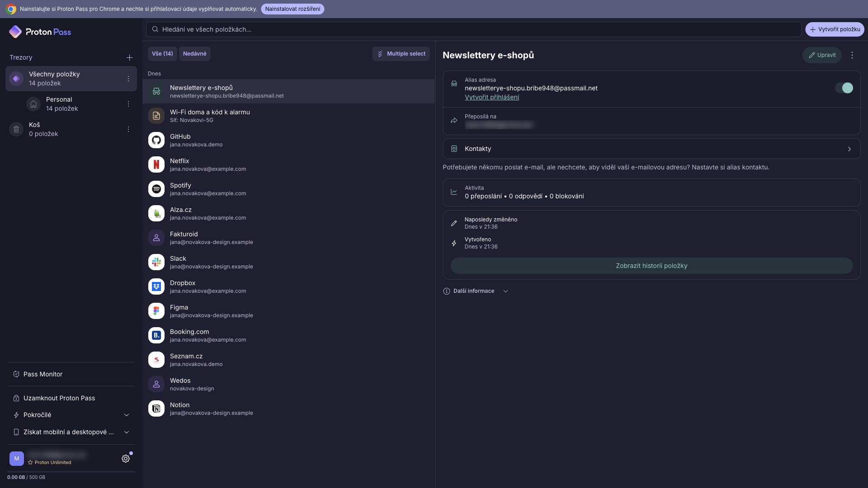Install extension via Nainstalovat rozšíření

[292, 9]
